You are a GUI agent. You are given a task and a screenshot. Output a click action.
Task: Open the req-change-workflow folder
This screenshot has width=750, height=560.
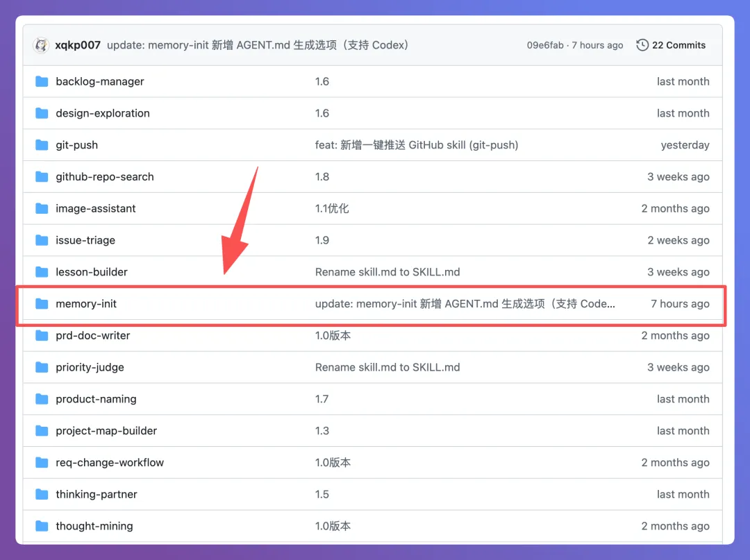coord(110,463)
